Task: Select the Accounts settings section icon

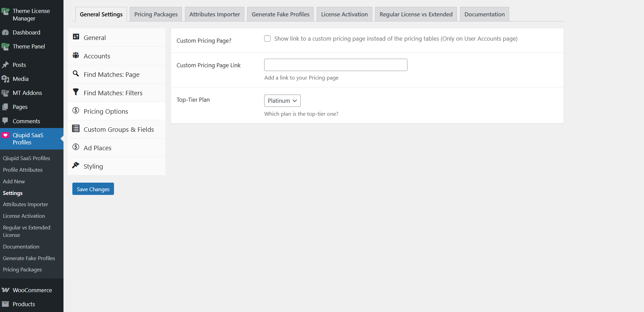Action: coord(76,56)
